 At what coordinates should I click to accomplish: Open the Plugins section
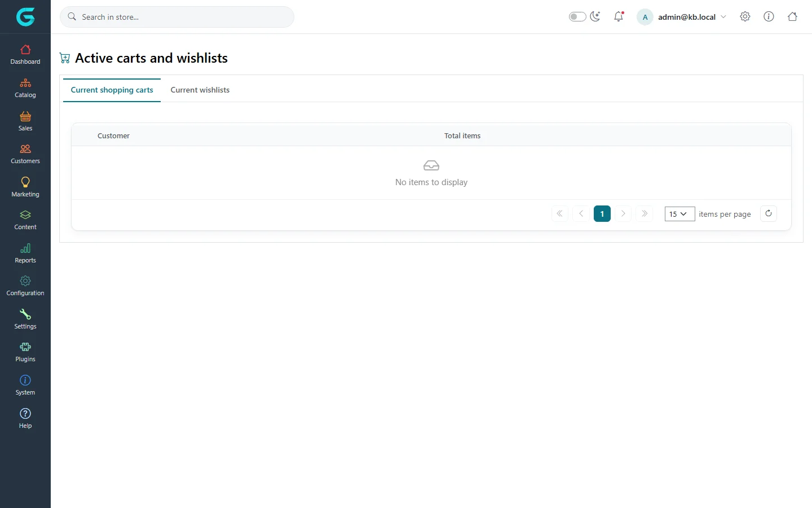pos(25,352)
